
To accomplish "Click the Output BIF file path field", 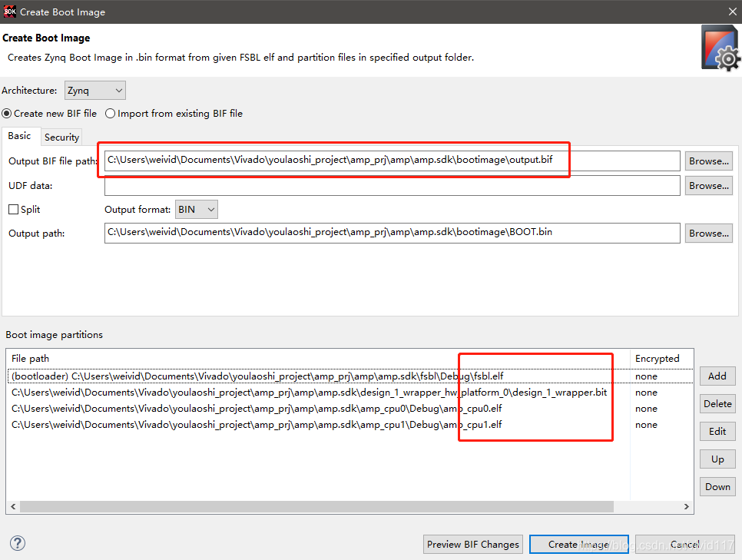I will click(393, 161).
